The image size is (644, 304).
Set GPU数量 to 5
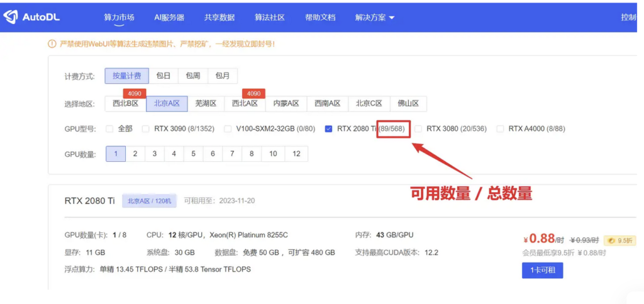pos(193,154)
